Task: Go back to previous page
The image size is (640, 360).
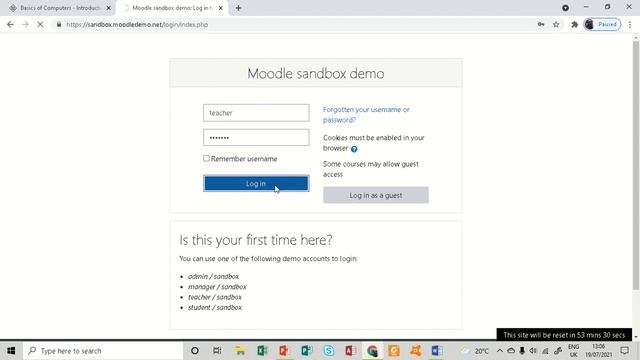Action: coord(10,24)
